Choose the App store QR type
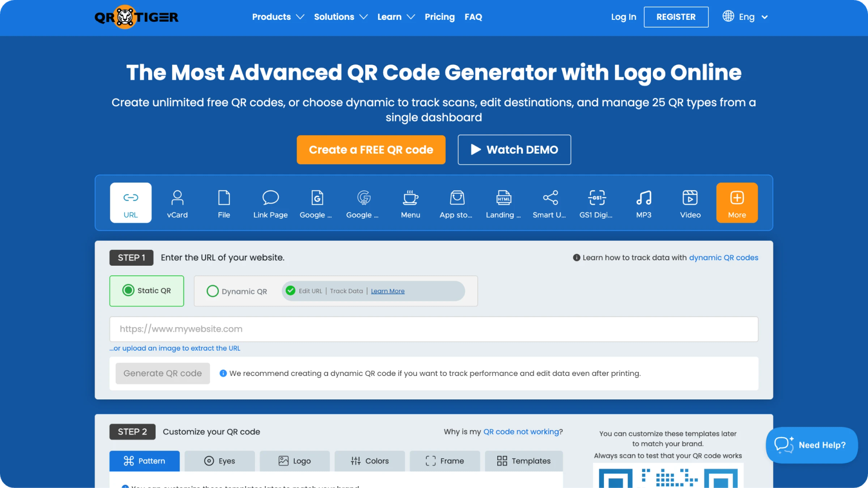868x488 pixels. tap(457, 203)
